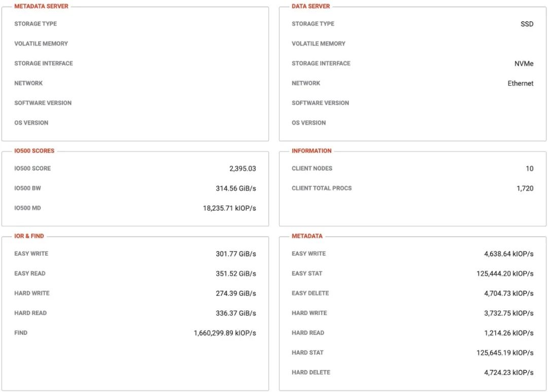This screenshot has height=392, width=548.
Task: Select the IO500 BW value 314.56 GiB/s
Action: coord(235,189)
